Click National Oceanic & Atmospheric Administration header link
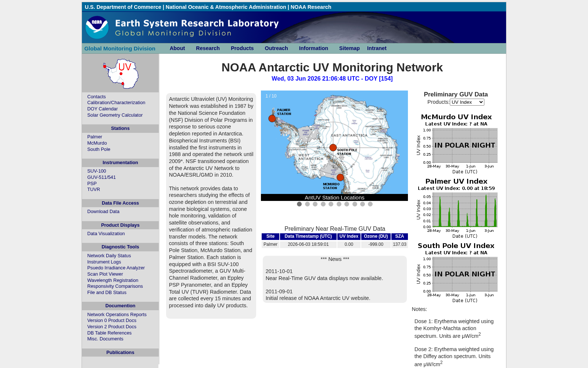The image size is (588, 368). point(226,7)
